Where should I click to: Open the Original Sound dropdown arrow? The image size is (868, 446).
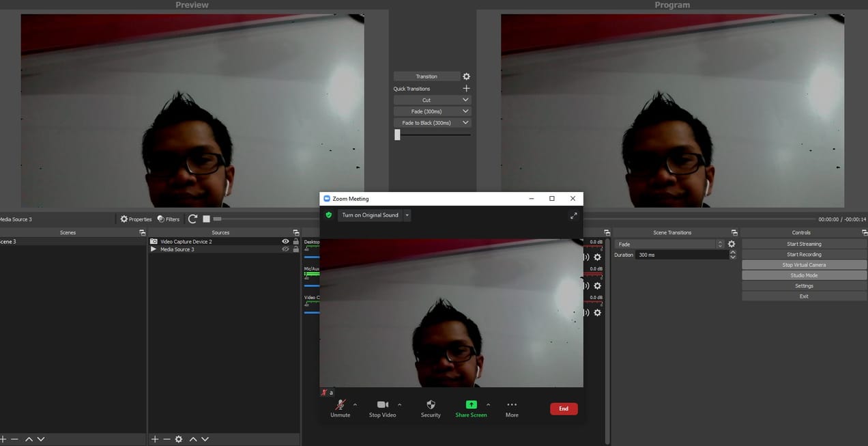(x=407, y=214)
